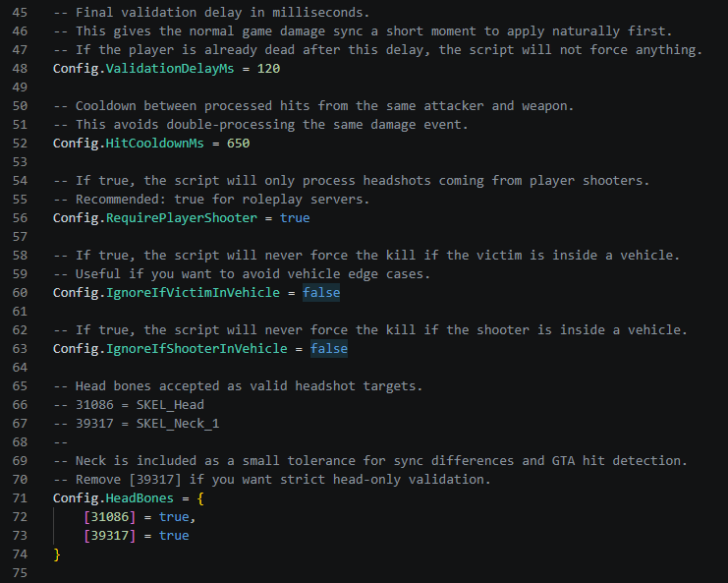
Task: Click the closing yellow brace on line 74
Action: coord(57,554)
